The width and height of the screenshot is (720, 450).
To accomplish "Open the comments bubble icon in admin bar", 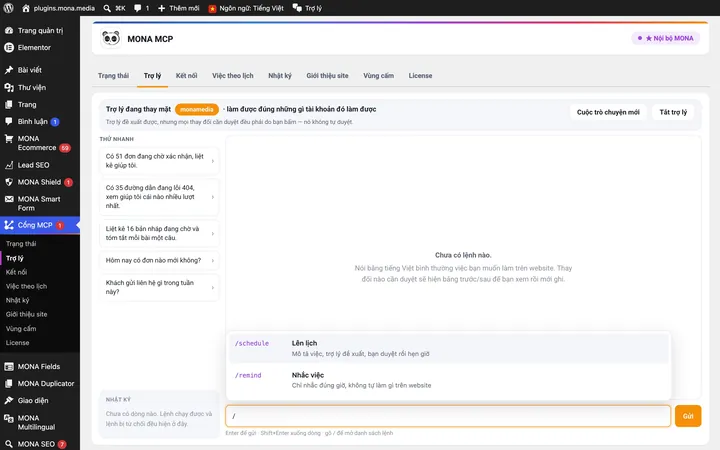I will (137, 8).
